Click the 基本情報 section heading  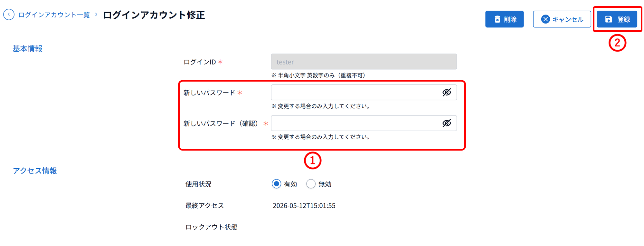[x=28, y=49]
